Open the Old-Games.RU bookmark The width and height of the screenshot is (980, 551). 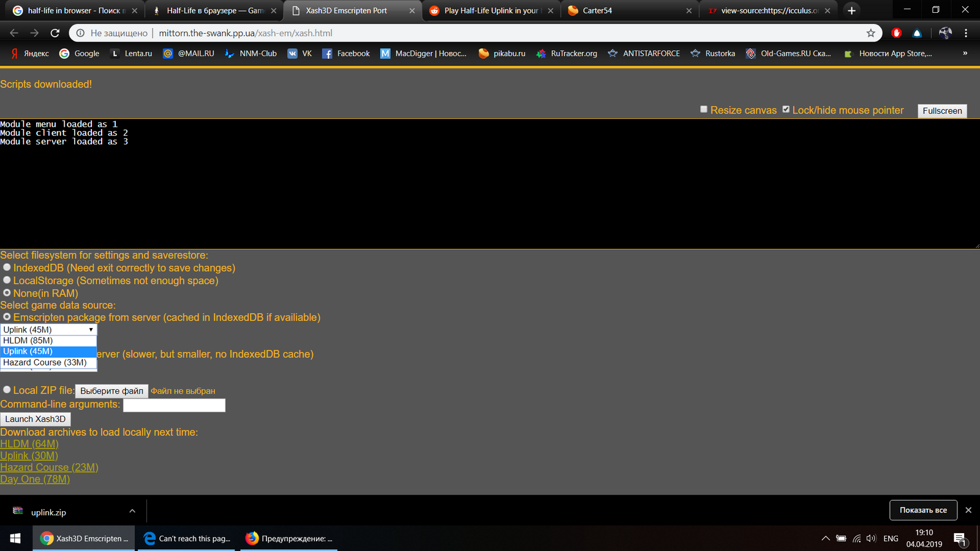click(x=788, y=54)
